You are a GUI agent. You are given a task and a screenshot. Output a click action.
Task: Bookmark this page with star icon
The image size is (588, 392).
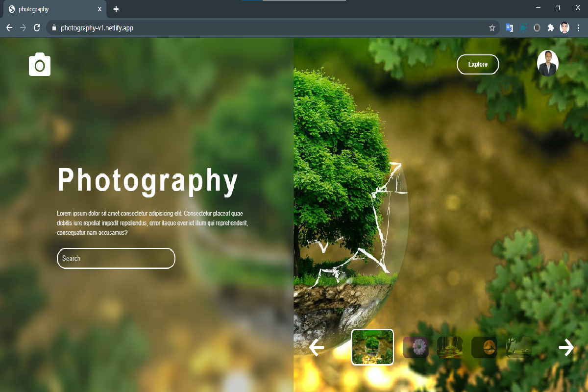[492, 28]
